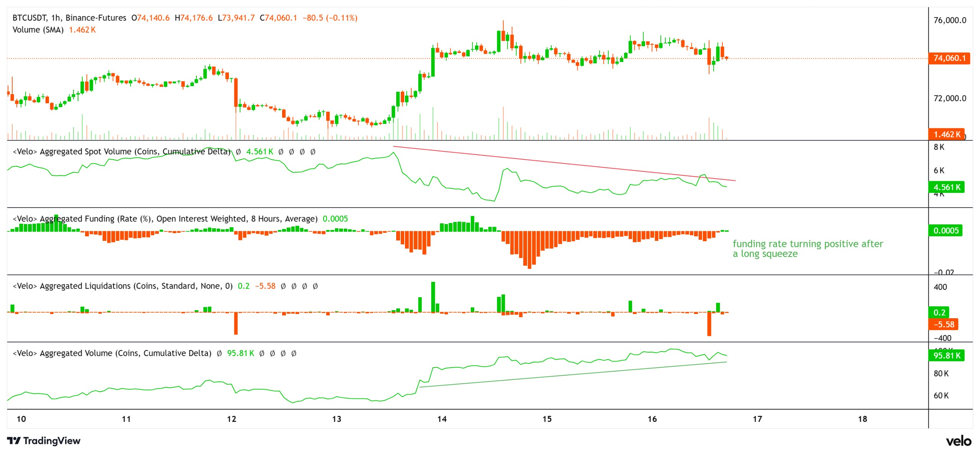Screen dimensions: 980x453
Task: Click the 74,060.1 last price label
Action: 949,59
